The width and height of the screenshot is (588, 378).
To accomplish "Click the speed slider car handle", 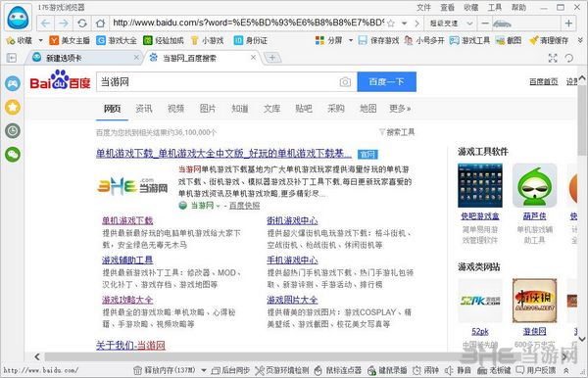I will click(x=502, y=24).
